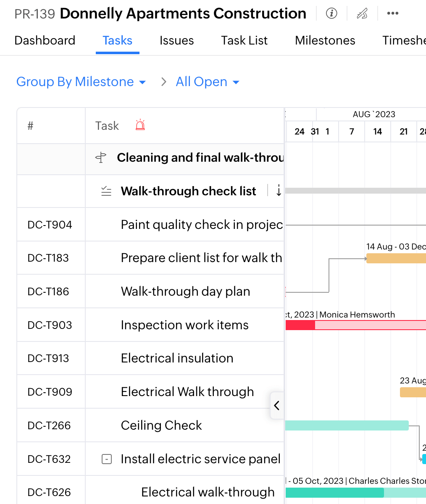The width and height of the screenshot is (426, 504).
Task: Open the project customize tools icon
Action: tap(362, 13)
